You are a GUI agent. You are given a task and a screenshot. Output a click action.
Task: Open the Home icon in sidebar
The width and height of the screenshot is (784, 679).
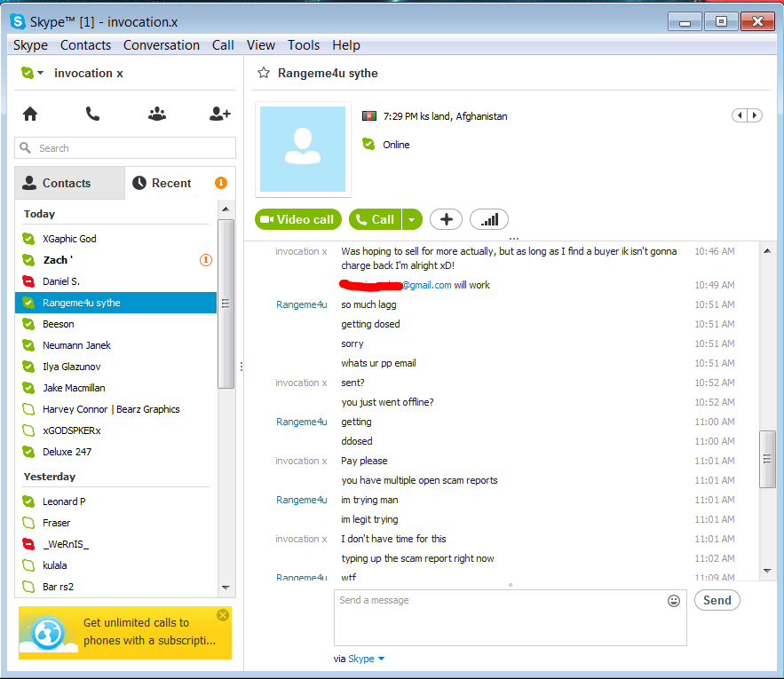coord(30,114)
